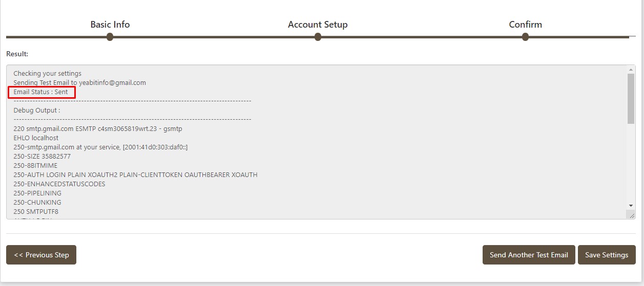644x286 pixels.
Task: Click the Save Settings button
Action: pos(607,255)
